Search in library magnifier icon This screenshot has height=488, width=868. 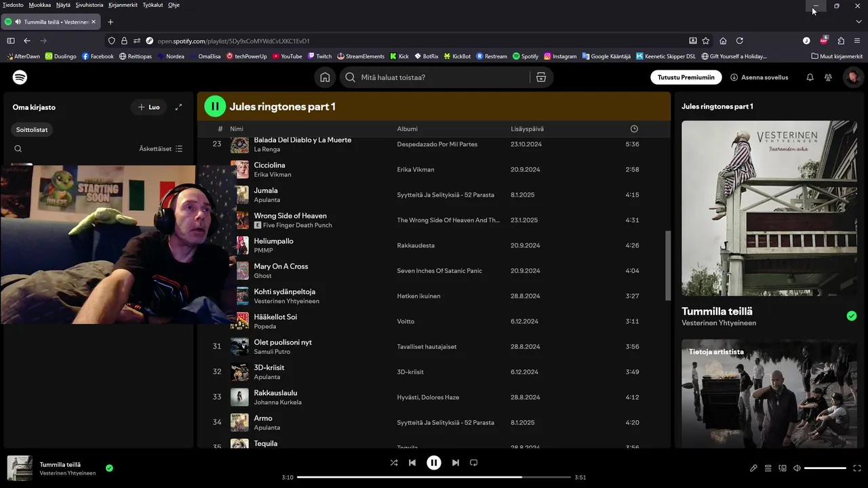pos(18,148)
